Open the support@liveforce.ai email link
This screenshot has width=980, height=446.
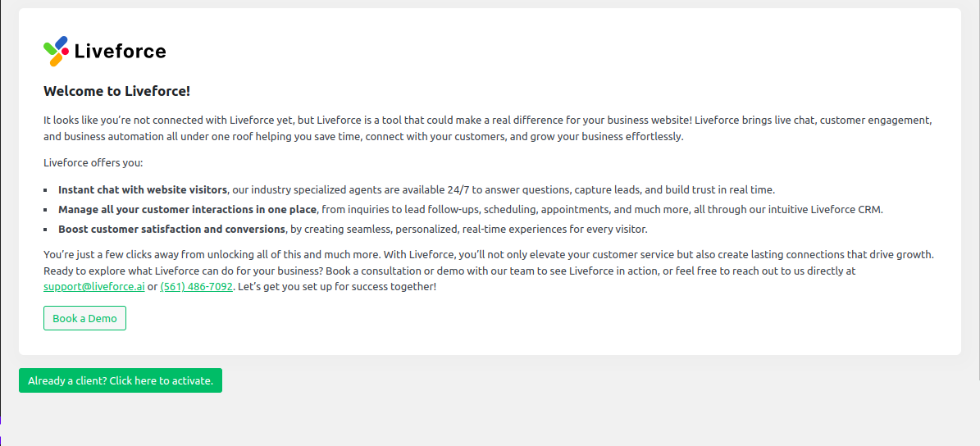(94, 287)
